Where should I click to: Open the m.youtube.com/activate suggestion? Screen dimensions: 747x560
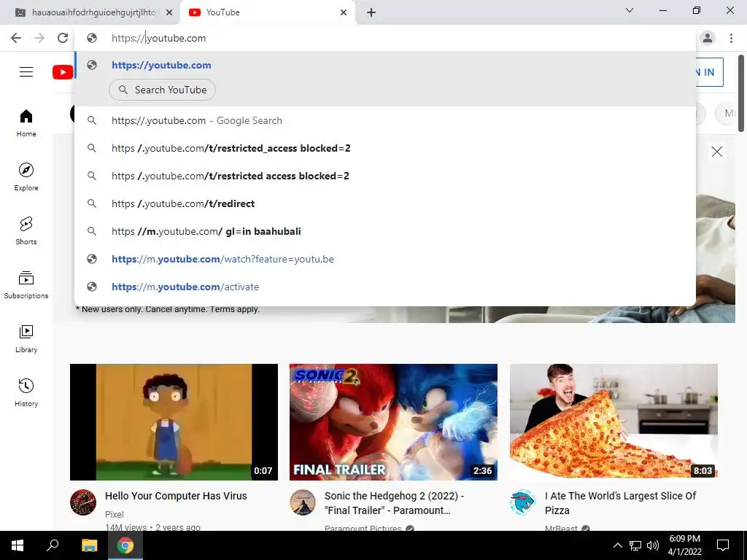[385, 287]
